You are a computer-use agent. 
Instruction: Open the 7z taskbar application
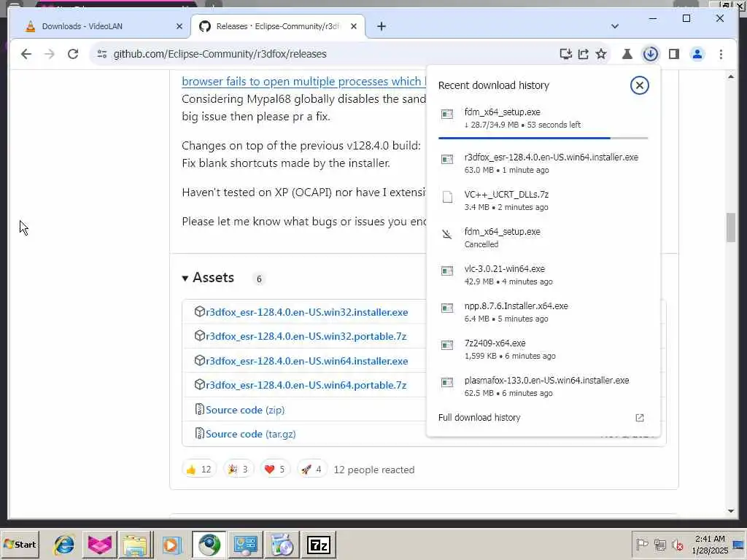coord(319,544)
